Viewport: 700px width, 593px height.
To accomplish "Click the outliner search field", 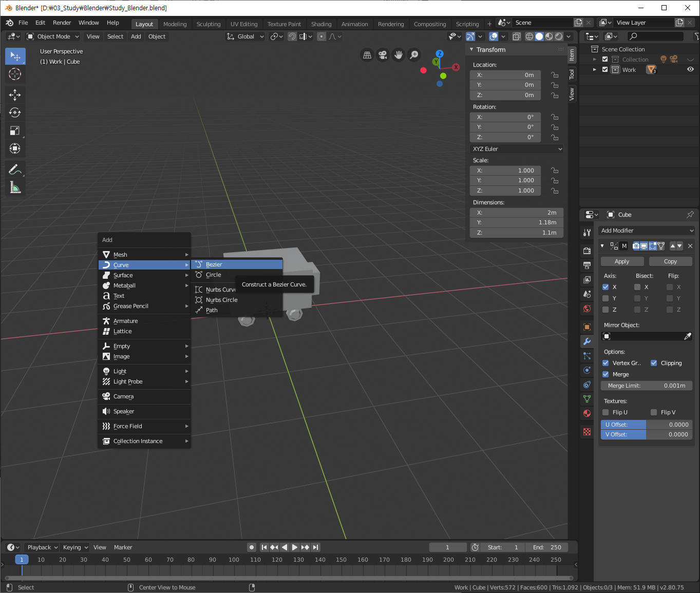I will 656,36.
